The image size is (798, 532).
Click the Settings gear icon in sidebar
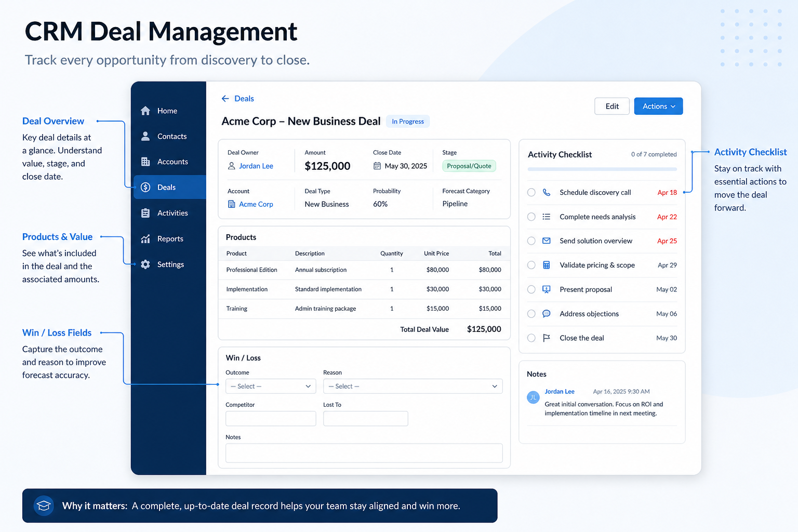(145, 264)
